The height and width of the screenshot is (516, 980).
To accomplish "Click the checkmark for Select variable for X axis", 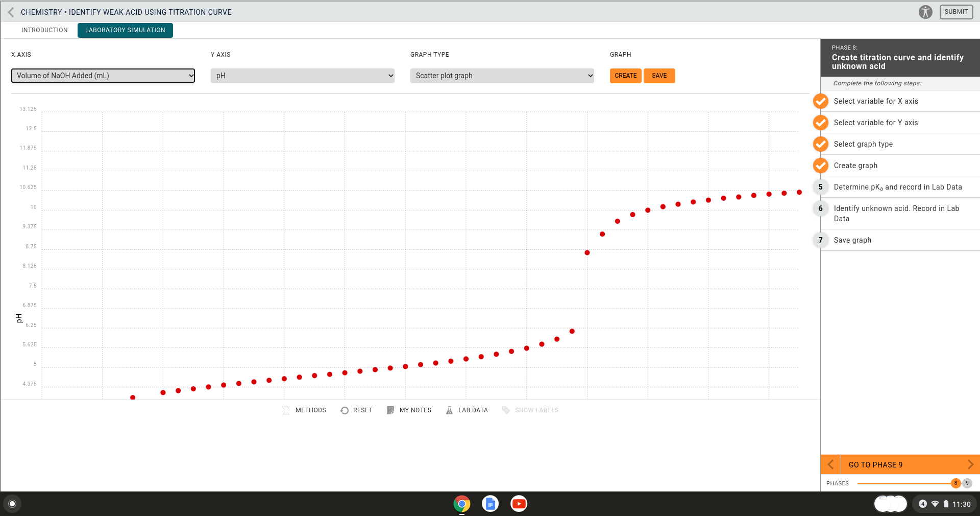I will click(820, 101).
